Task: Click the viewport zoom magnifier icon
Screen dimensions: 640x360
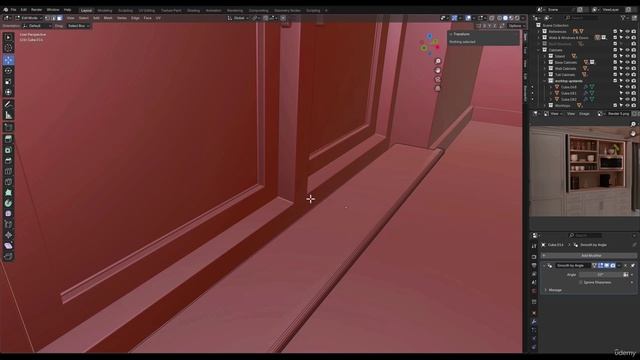Action: click(x=438, y=61)
